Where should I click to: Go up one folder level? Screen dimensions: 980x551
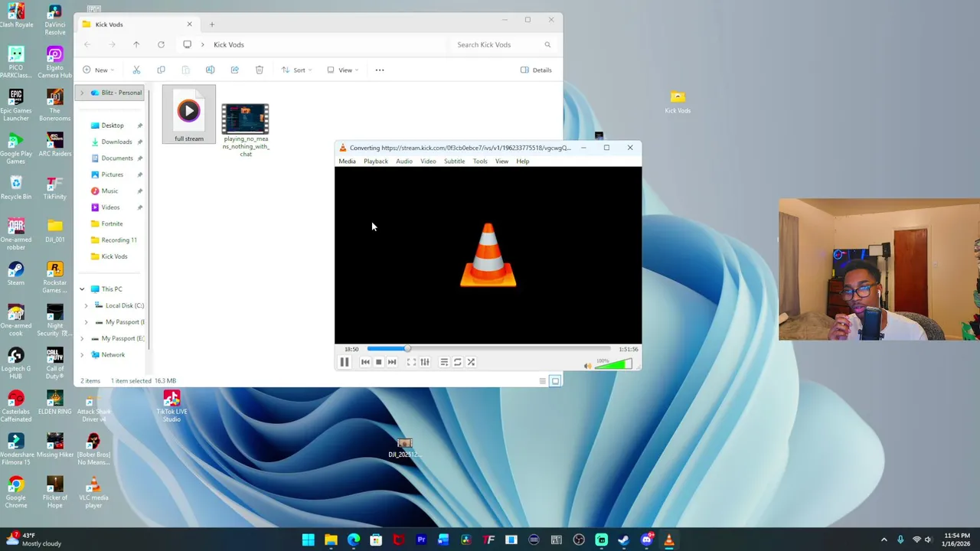pos(136,44)
